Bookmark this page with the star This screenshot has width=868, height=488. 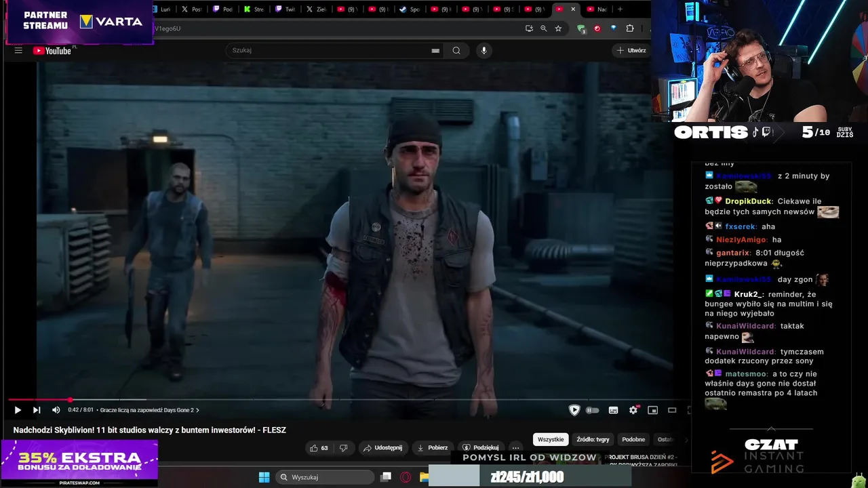(558, 28)
